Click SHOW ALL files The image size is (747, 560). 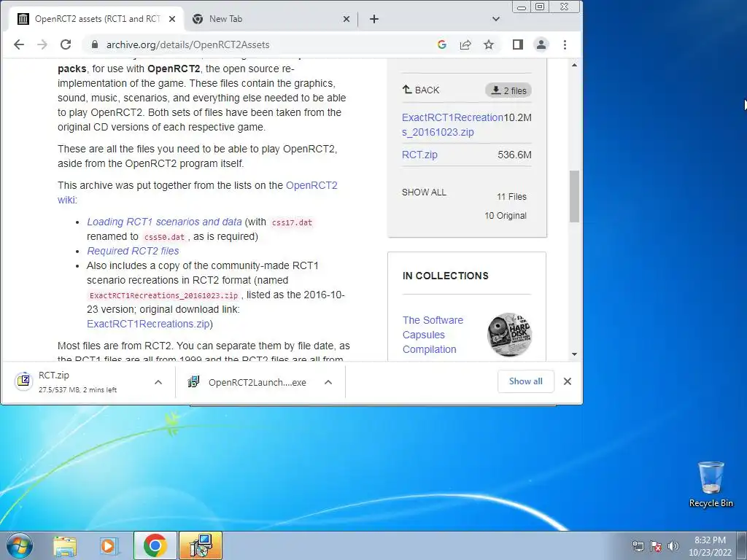point(424,192)
